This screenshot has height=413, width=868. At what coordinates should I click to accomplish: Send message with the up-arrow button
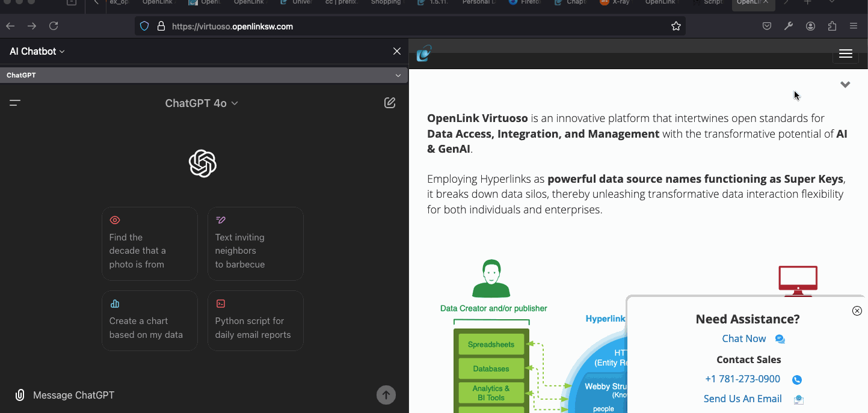pos(386,395)
